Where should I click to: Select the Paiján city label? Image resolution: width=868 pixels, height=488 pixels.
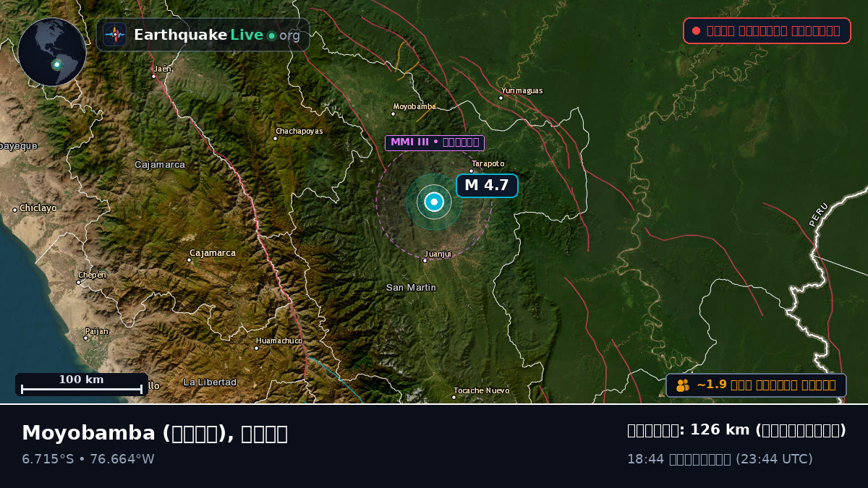(x=96, y=332)
